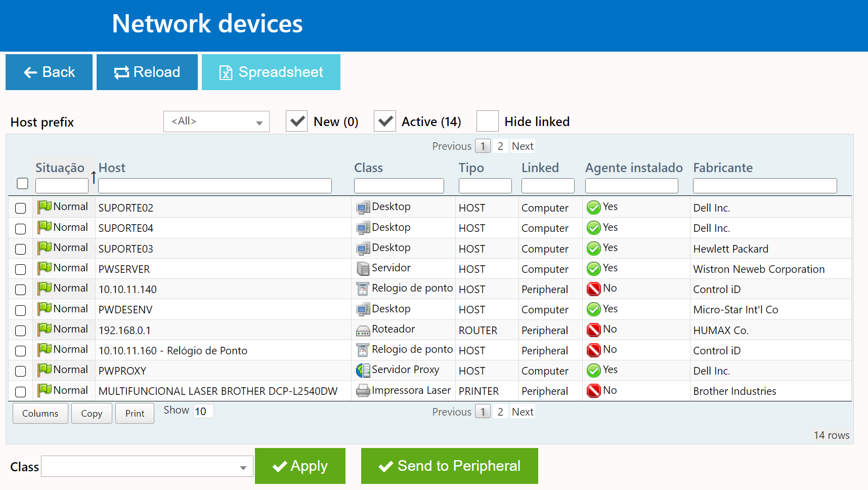
Task: Click the Show rows count field
Action: click(x=203, y=411)
